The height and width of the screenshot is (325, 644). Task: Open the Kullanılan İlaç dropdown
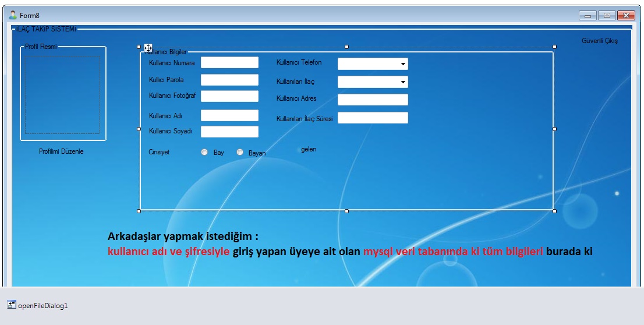click(404, 82)
